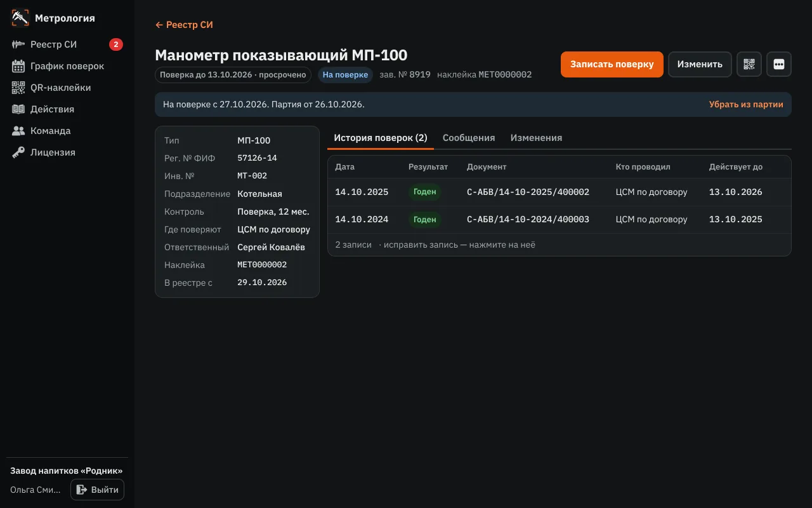Click the Метрология app logo icon
This screenshot has height=508, width=812.
click(x=20, y=18)
